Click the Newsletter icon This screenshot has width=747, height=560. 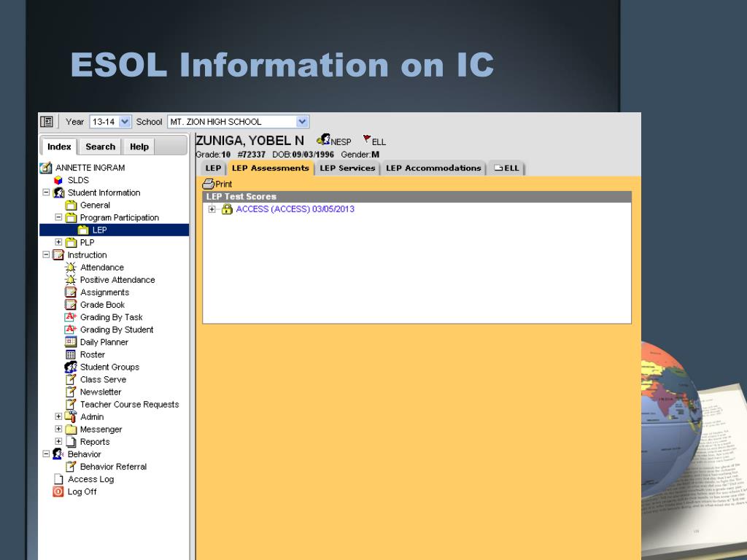pyautogui.click(x=71, y=392)
